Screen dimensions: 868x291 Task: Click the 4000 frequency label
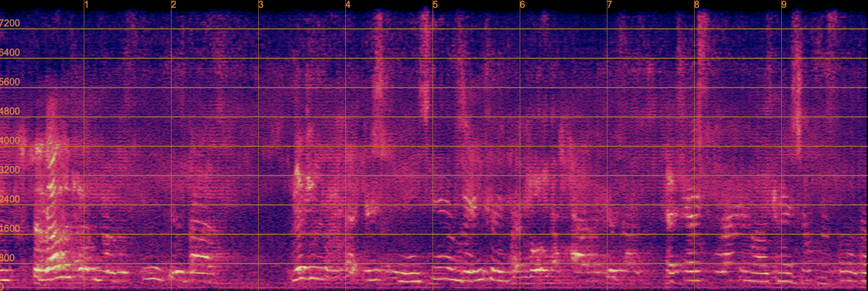coord(10,141)
